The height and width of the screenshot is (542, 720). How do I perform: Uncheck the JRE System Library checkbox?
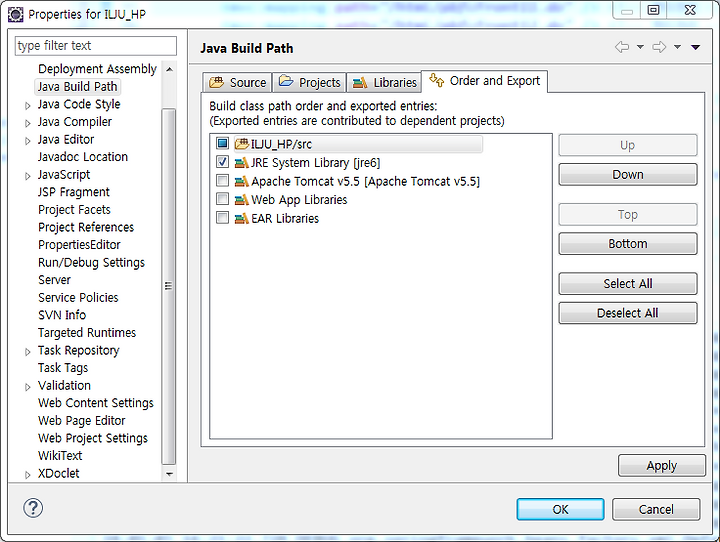click(222, 162)
